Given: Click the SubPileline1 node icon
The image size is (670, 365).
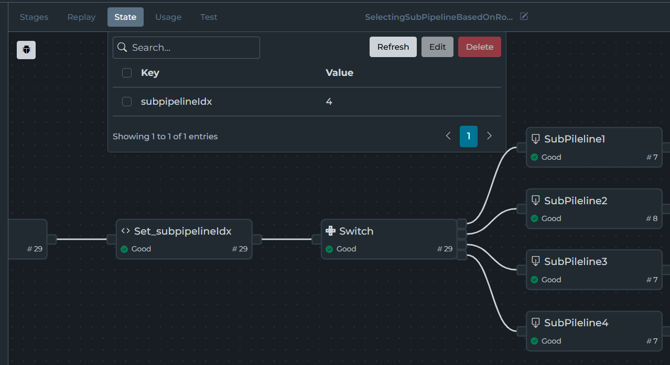Looking at the screenshot, I should 535,139.
